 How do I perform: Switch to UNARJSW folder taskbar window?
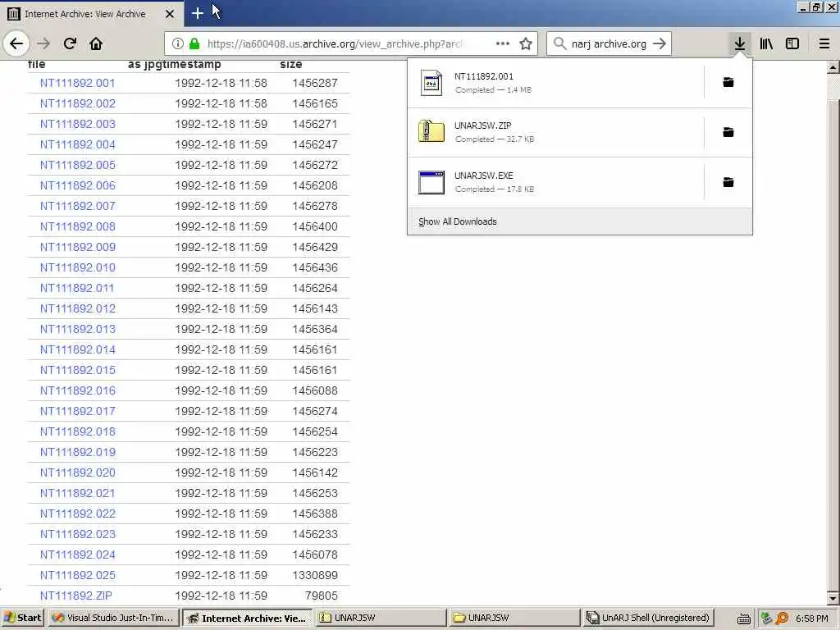click(x=515, y=618)
